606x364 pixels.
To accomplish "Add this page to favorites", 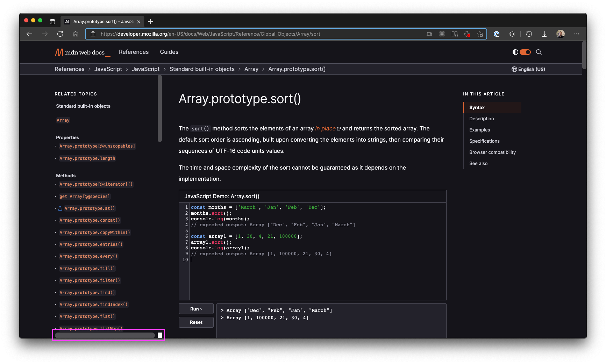I will 480,34.
